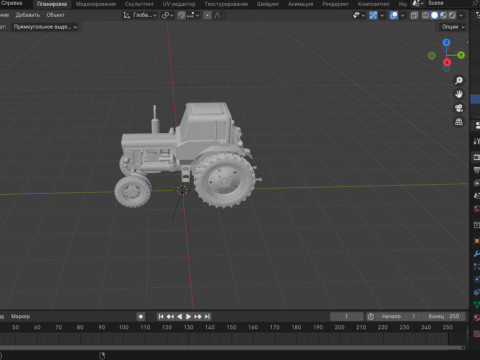Play animation in reverse
The height and width of the screenshot is (360, 480).
pos(179,317)
